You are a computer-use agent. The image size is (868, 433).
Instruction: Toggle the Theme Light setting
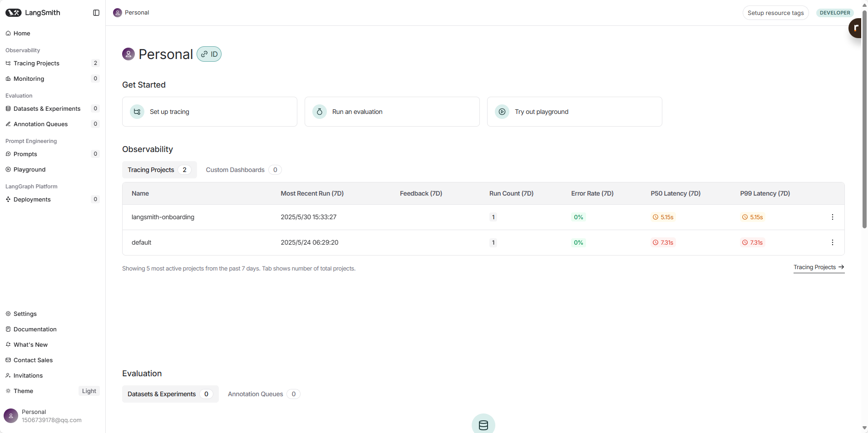[x=89, y=391]
